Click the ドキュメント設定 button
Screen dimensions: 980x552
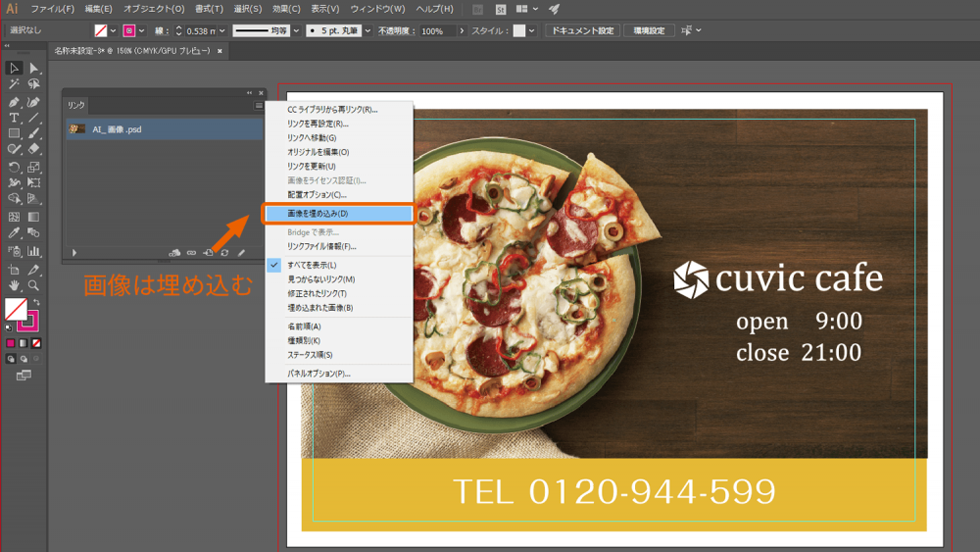click(x=582, y=30)
